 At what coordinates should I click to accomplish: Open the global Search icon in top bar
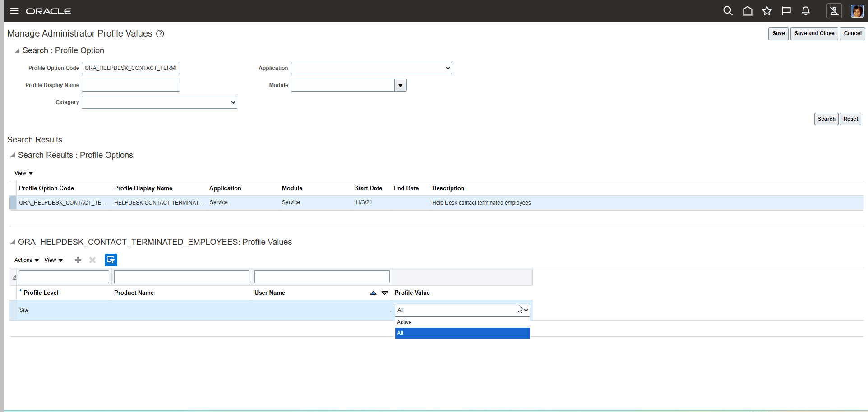tap(728, 11)
